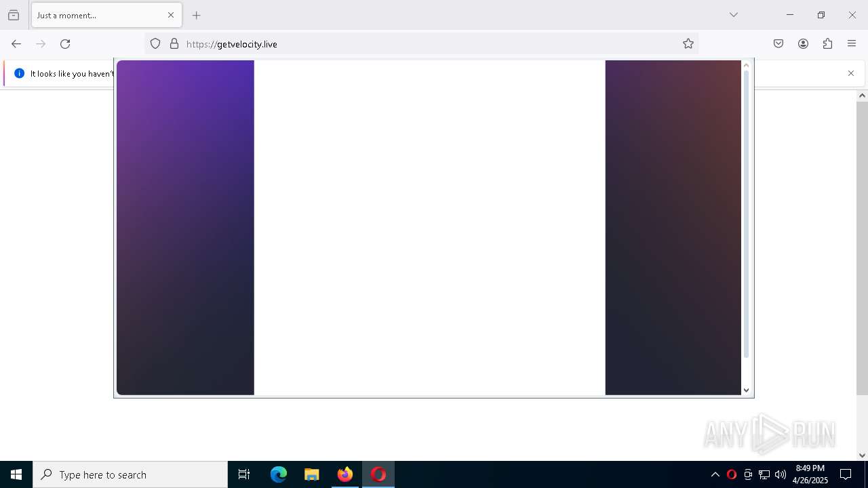Switch to Opera taskbar icon
The height and width of the screenshot is (488, 868).
[x=378, y=474]
